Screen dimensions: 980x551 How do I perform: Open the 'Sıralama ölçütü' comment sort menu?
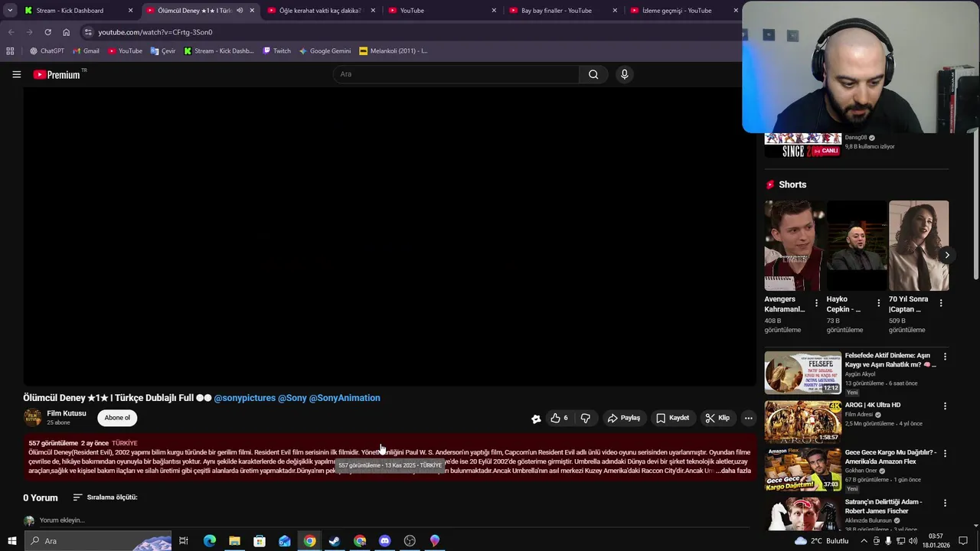pos(105,497)
